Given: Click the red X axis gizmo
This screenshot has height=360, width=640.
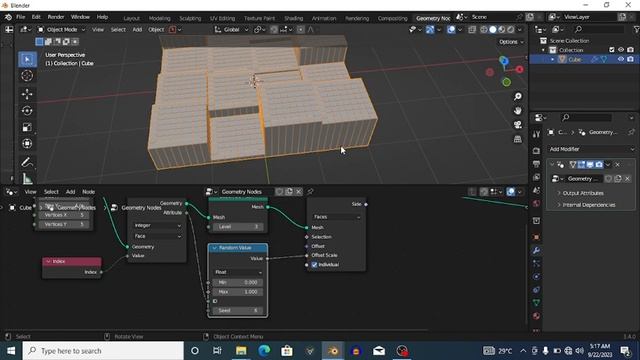Looking at the screenshot, I should coord(520,69).
